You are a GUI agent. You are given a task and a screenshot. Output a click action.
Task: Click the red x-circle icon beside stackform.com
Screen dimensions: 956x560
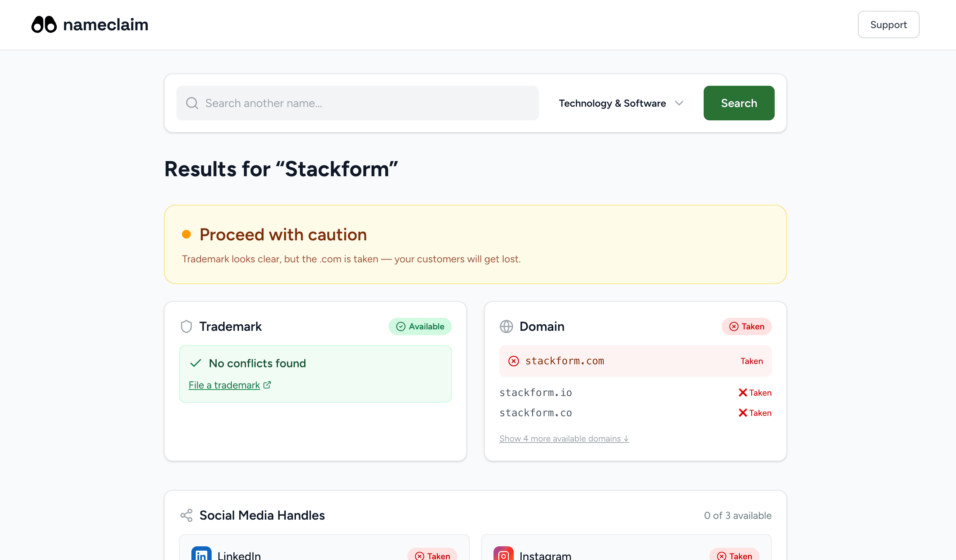coord(514,361)
